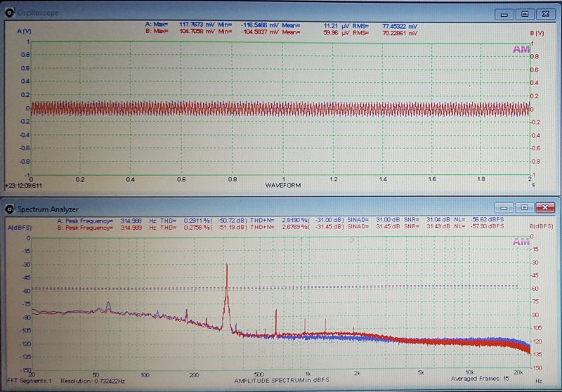Click the Oscilloscope window title icon
The width and height of the screenshot is (562, 392).
point(9,13)
